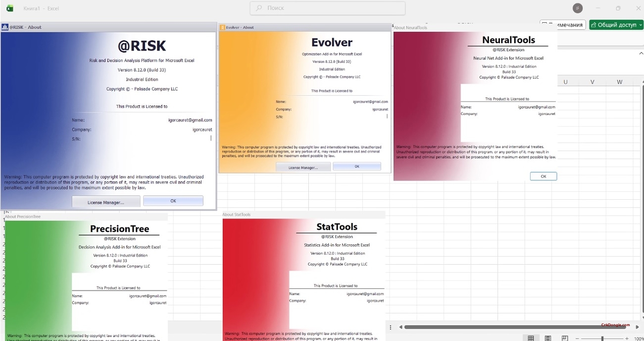The image size is (644, 341).
Task: Click OK in the Evolver About dialog
Action: tap(357, 167)
